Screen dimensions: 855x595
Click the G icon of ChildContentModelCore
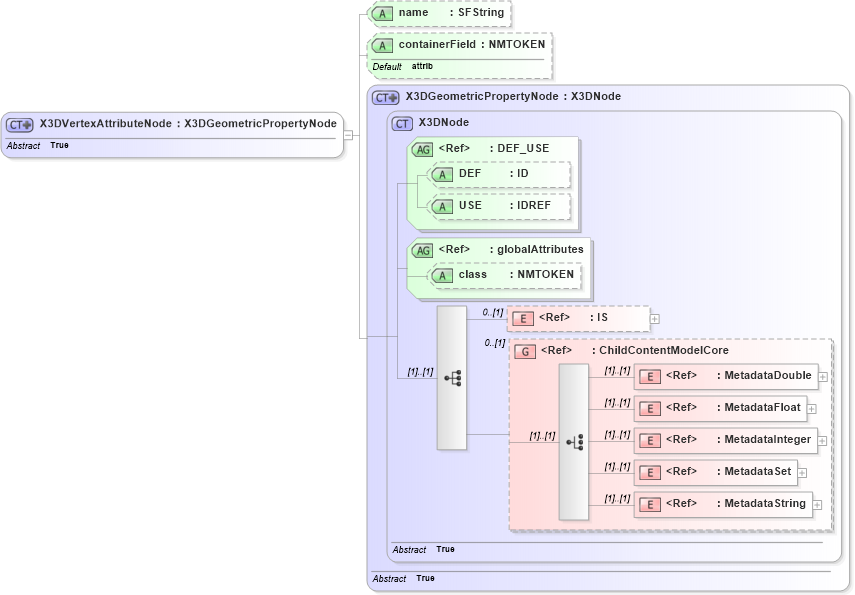click(x=525, y=352)
